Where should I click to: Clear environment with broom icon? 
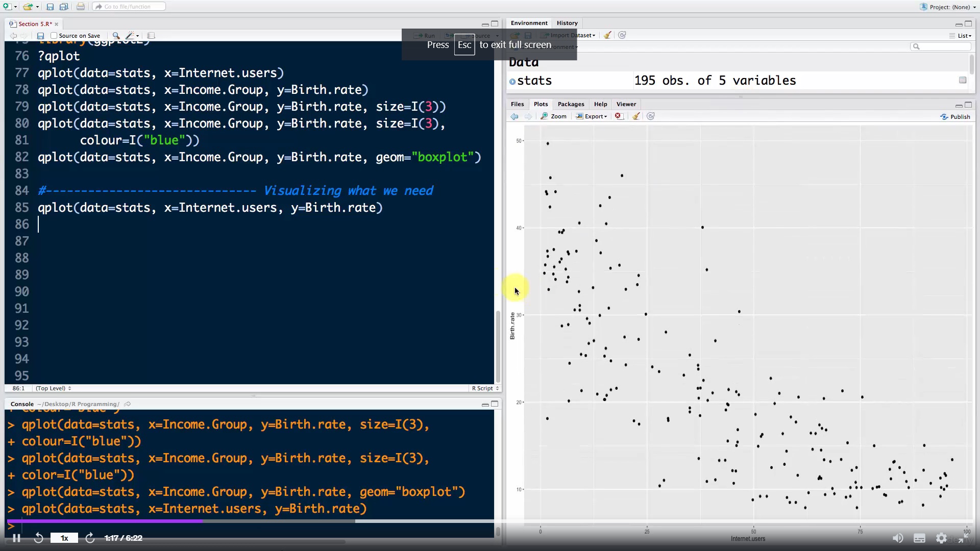point(607,35)
